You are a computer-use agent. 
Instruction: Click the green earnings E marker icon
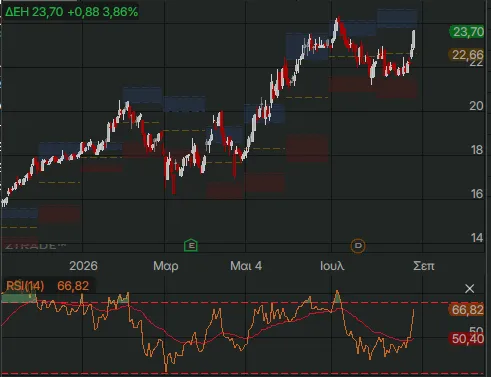point(191,246)
